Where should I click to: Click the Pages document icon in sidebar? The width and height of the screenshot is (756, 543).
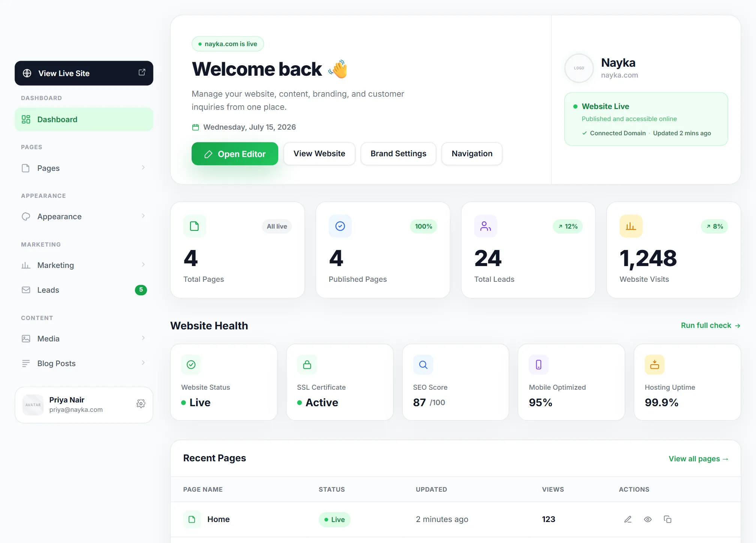click(x=26, y=168)
